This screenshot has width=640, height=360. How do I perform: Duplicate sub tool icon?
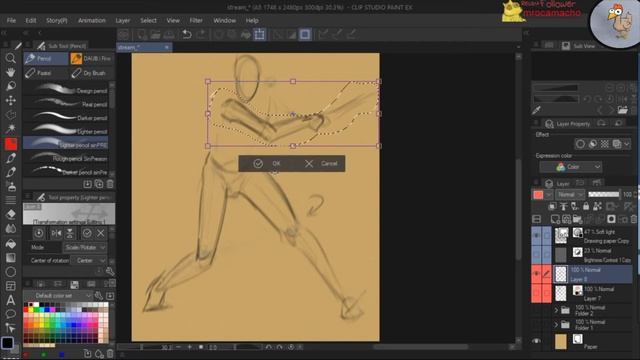[99, 184]
